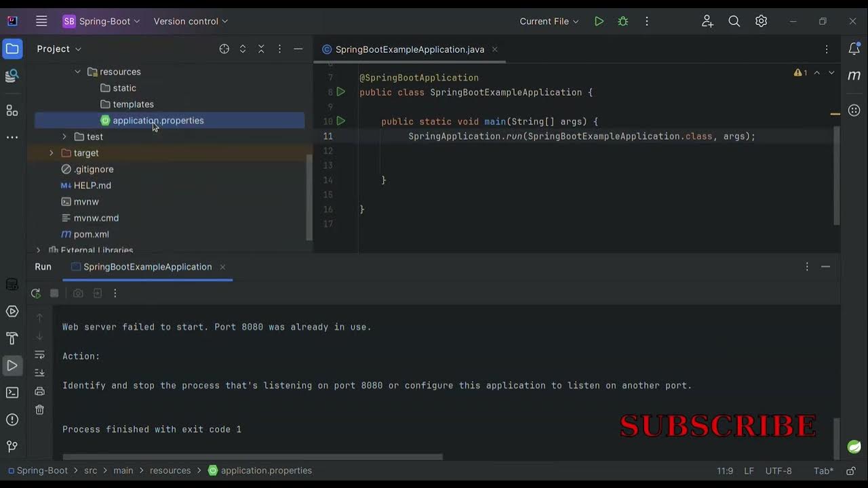The width and height of the screenshot is (868, 488).
Task: Select opened file locate target icon
Action: coord(224,49)
